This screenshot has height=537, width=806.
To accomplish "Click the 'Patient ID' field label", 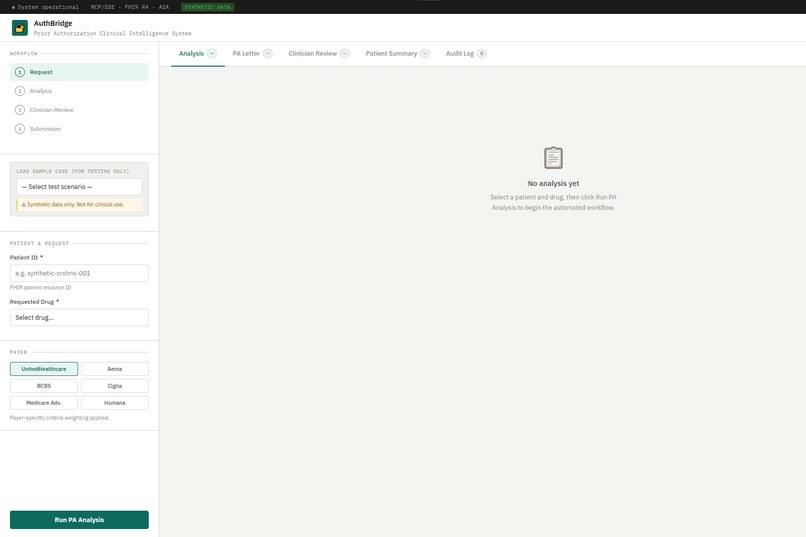I will [24, 257].
